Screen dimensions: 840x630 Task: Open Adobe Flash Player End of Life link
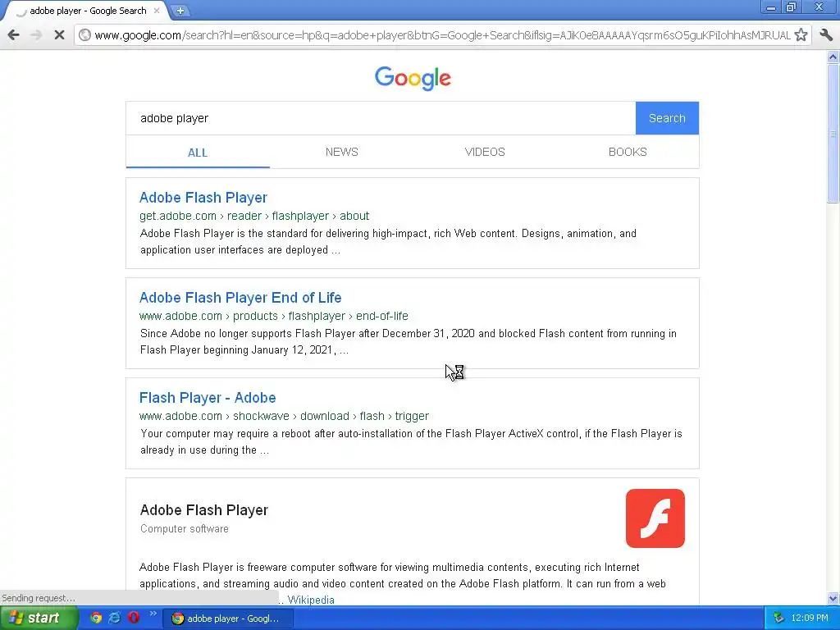point(240,298)
